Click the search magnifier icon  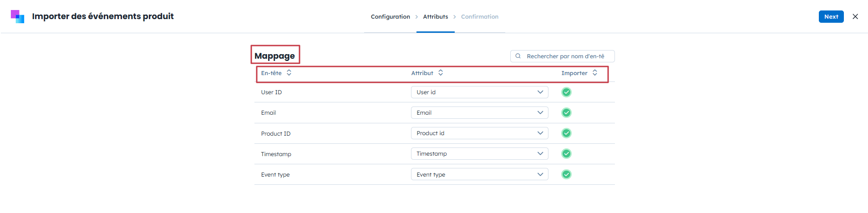[x=518, y=56]
